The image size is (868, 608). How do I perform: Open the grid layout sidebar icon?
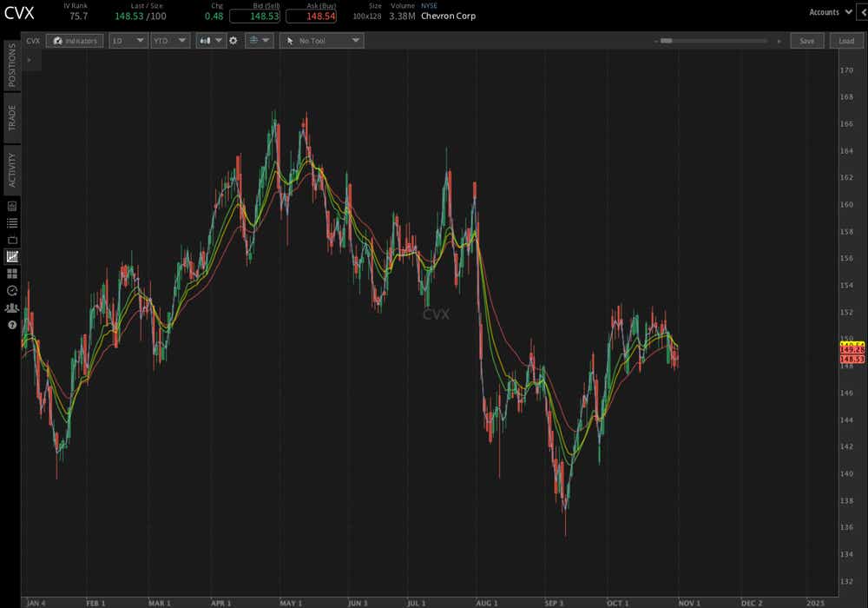pos(12,274)
